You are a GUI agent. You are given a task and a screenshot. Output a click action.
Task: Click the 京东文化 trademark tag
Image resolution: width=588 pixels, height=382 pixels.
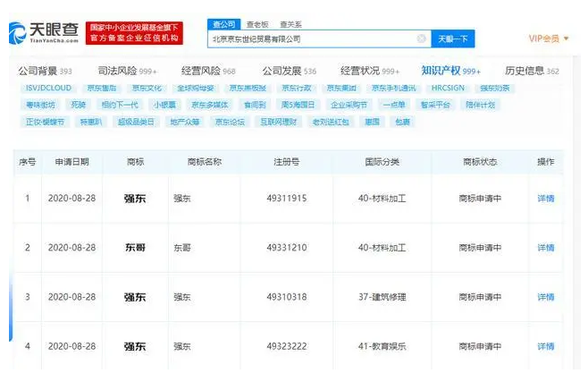pyautogui.click(x=147, y=89)
